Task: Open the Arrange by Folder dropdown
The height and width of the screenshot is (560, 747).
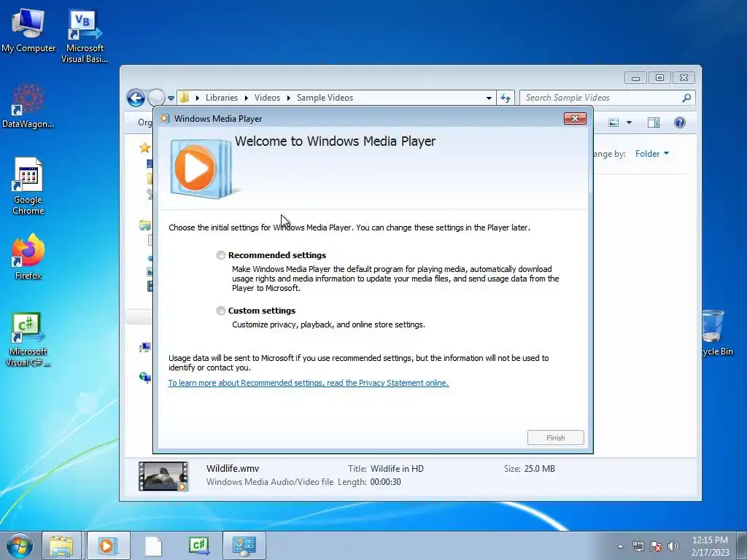Action: [x=651, y=154]
